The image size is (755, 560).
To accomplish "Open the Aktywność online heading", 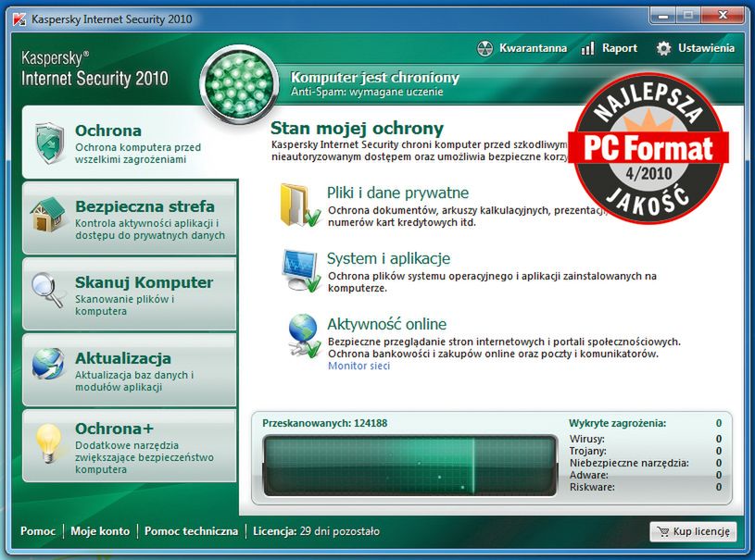I will coord(386,324).
